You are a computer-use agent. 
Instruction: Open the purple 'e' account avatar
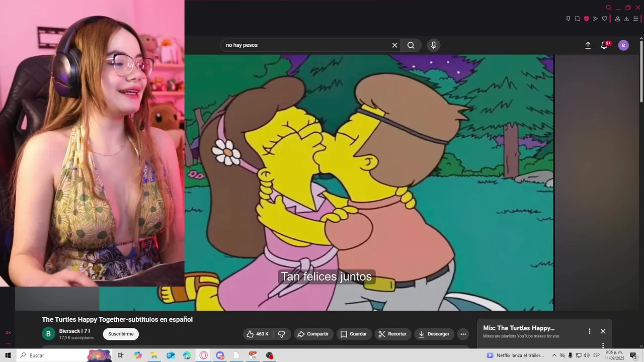click(623, 45)
